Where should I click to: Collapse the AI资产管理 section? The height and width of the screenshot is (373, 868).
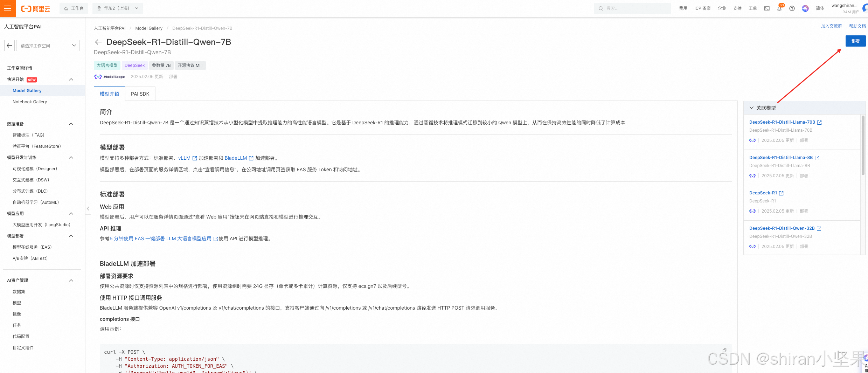(71, 281)
